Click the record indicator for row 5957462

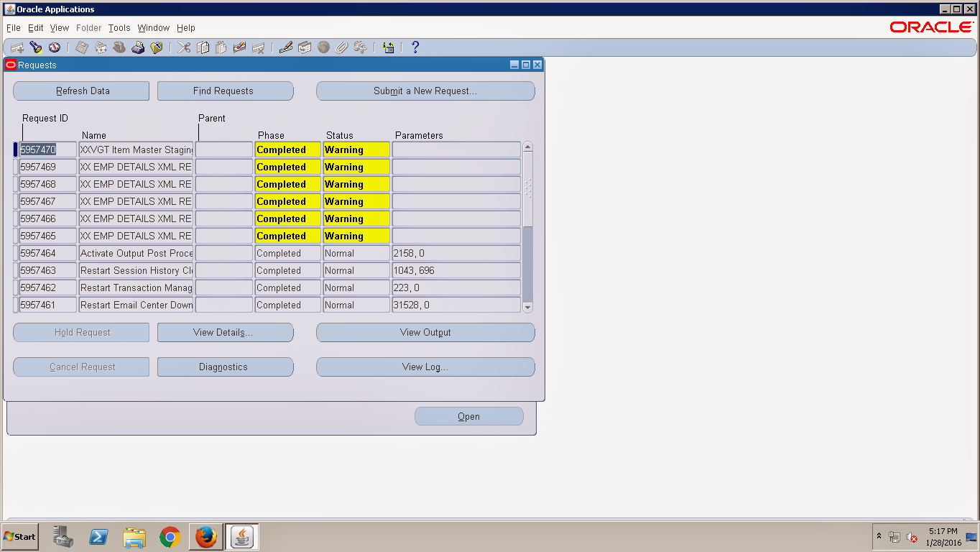click(16, 288)
